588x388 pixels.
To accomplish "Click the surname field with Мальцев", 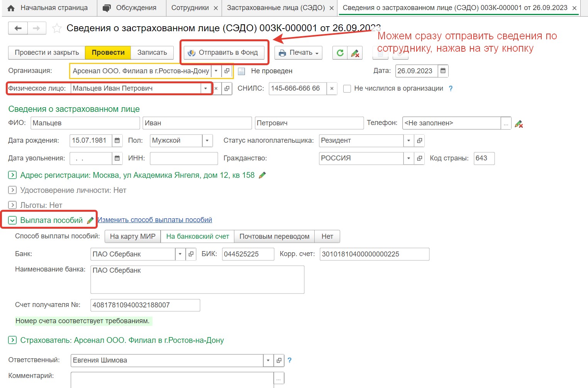I will click(85, 123).
